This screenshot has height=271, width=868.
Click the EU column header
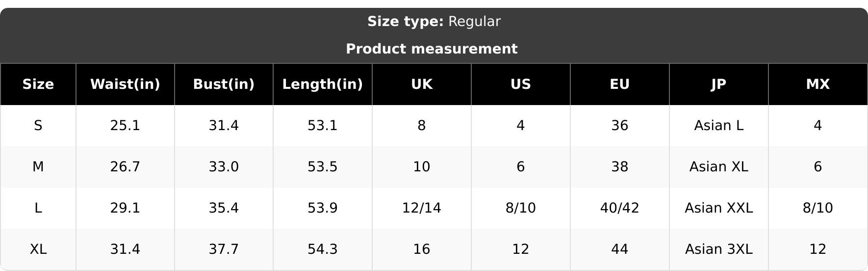point(620,84)
